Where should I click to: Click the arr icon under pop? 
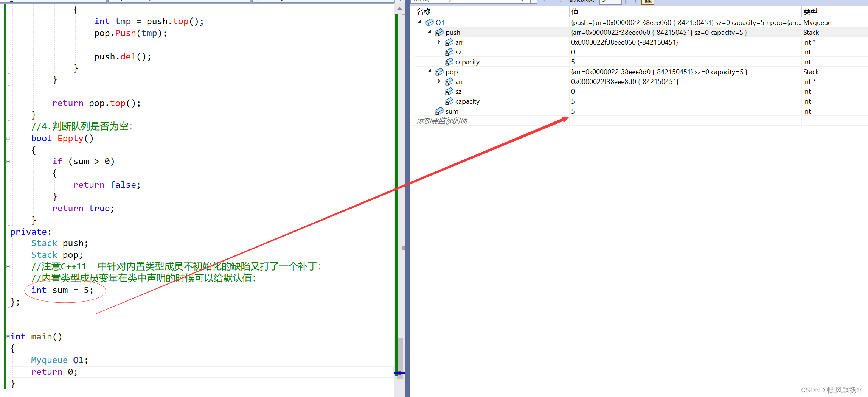449,82
